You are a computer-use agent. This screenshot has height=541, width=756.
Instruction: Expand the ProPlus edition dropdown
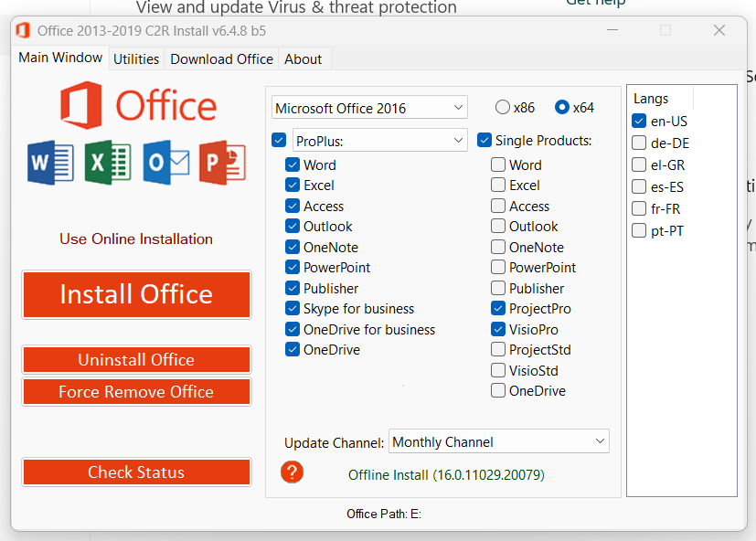coord(380,141)
